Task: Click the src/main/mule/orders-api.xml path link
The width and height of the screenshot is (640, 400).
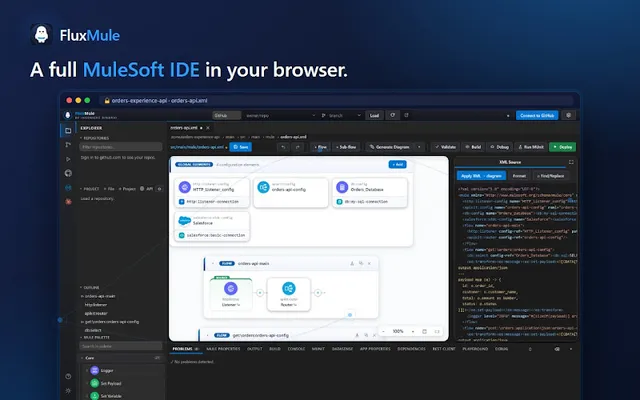Action: [x=197, y=147]
